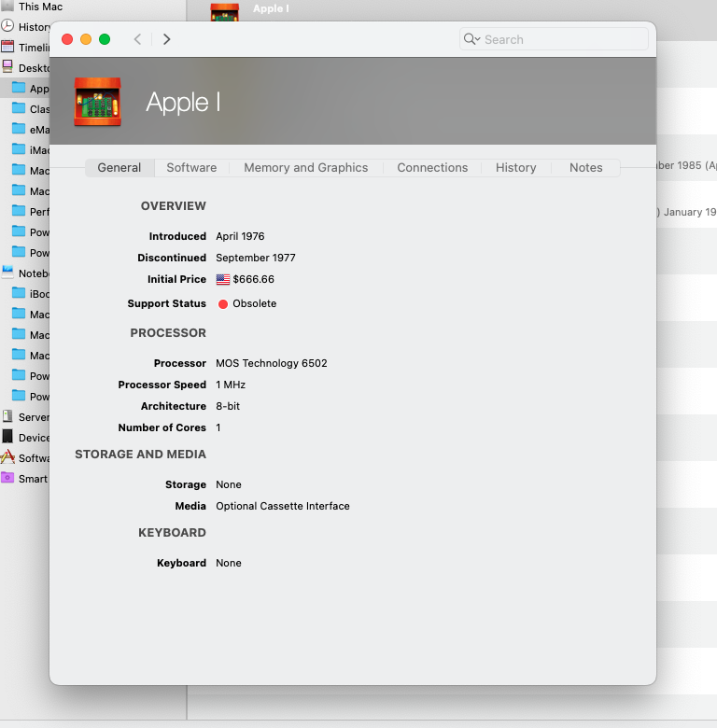Show the Connections tab
717x728 pixels.
(x=432, y=168)
